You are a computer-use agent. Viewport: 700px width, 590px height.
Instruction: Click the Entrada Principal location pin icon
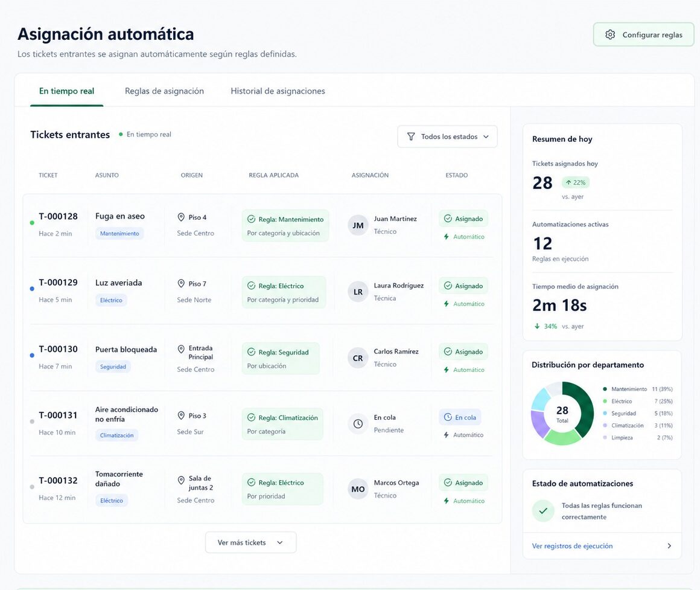[x=181, y=349]
